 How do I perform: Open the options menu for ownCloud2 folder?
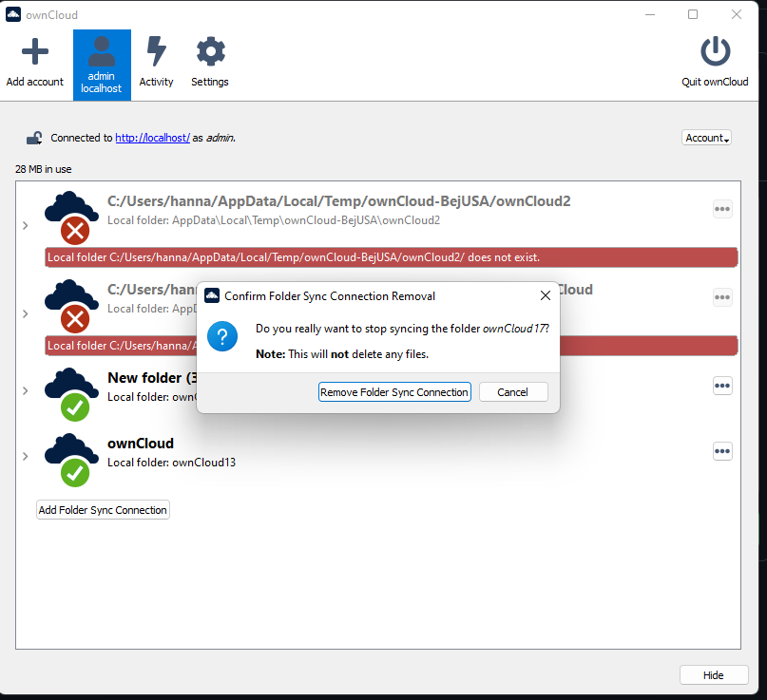point(722,209)
